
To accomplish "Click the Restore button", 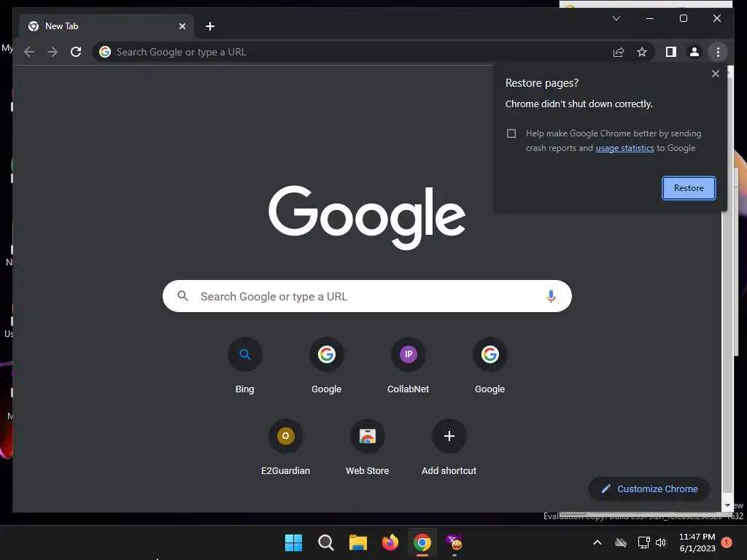I will click(x=689, y=188).
